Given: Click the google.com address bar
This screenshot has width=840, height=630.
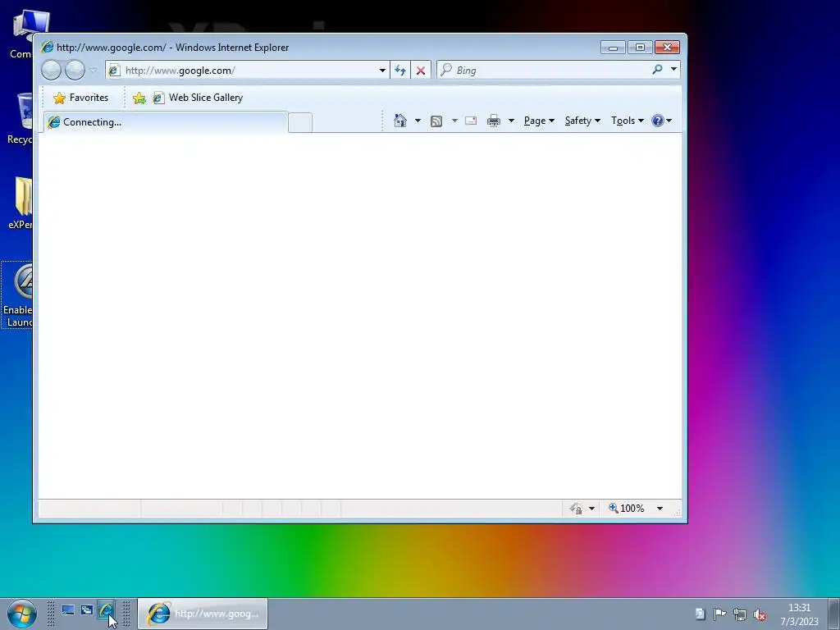Looking at the screenshot, I should pos(248,71).
